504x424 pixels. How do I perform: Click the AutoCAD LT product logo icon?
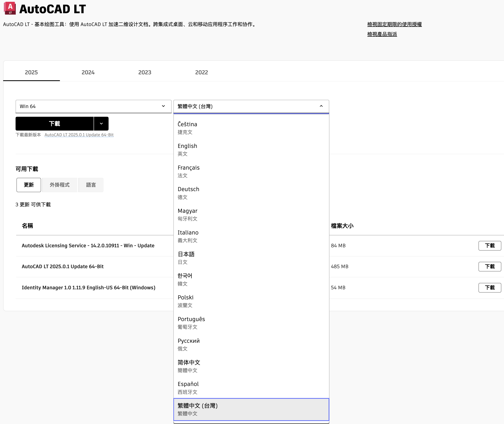[10, 8]
